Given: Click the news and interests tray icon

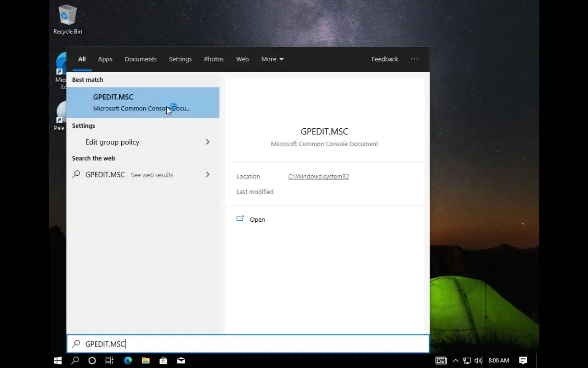Looking at the screenshot, I should tap(441, 360).
